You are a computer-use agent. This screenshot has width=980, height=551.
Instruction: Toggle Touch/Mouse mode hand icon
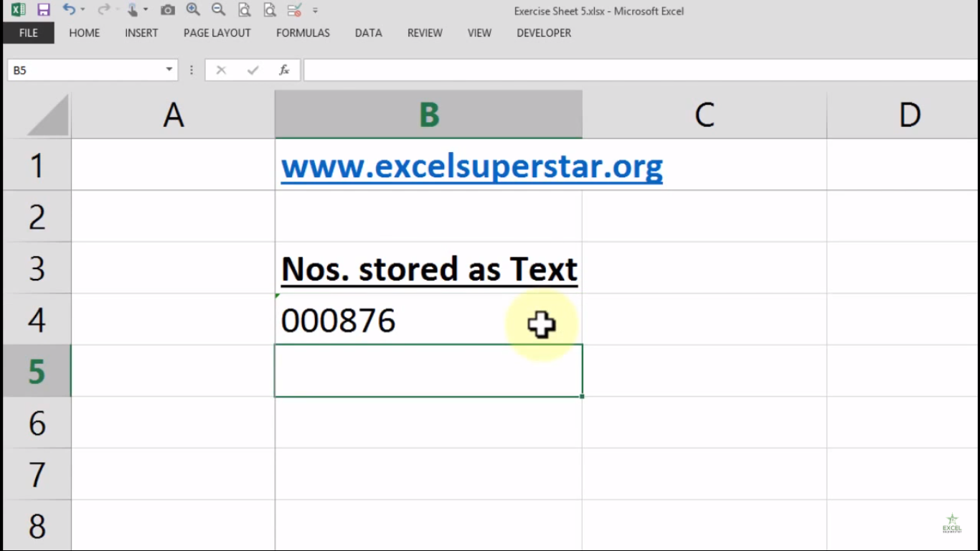(132, 10)
